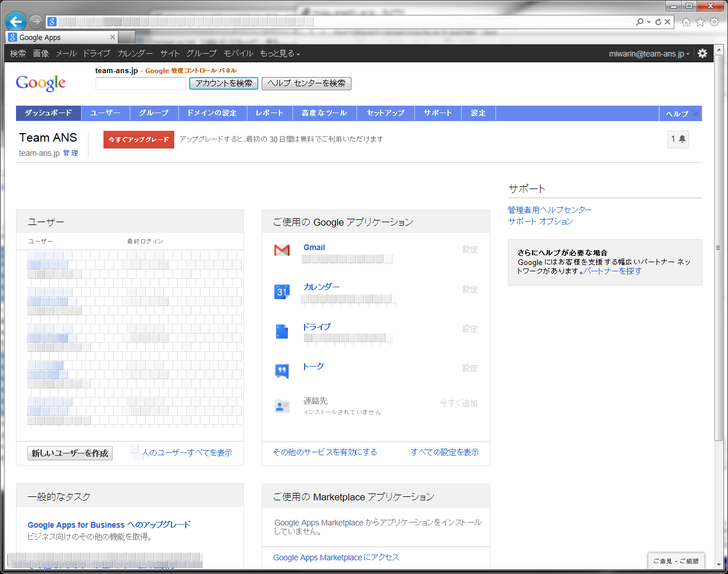The height and width of the screenshot is (574, 728).
Task: Open メール in the top black bar
Action: [66, 53]
